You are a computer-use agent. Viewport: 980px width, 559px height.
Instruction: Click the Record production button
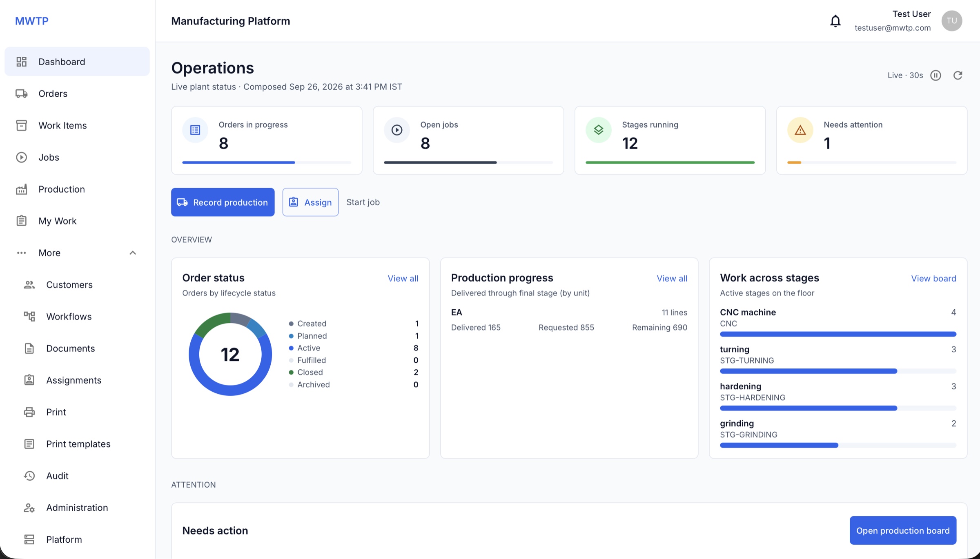pos(223,202)
